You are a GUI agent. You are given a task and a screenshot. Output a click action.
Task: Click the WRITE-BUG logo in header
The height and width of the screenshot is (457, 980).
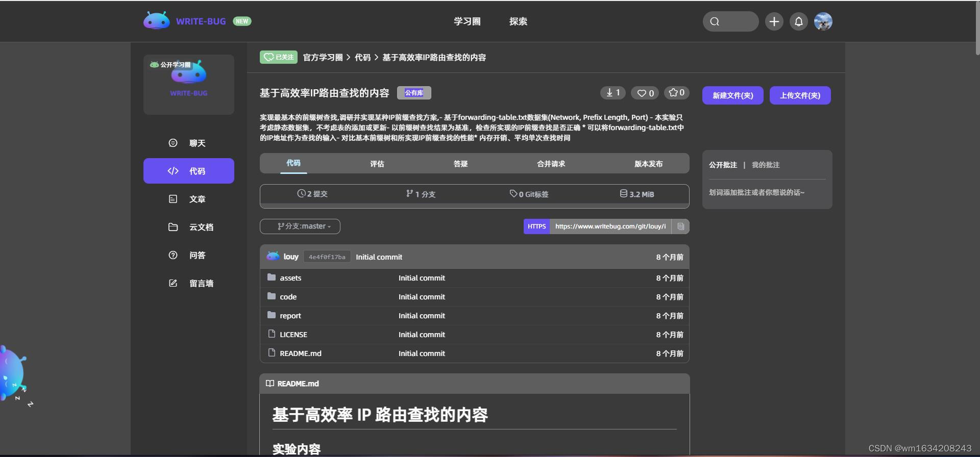coord(185,21)
